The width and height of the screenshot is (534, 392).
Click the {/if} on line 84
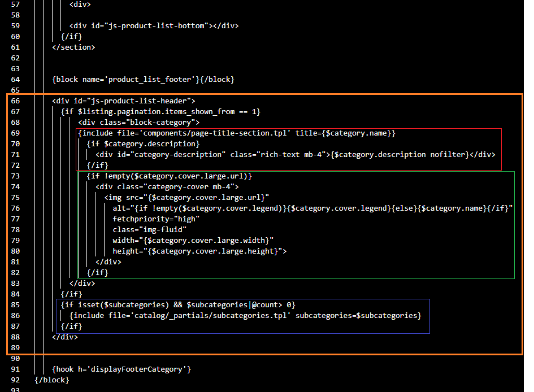[x=72, y=294]
